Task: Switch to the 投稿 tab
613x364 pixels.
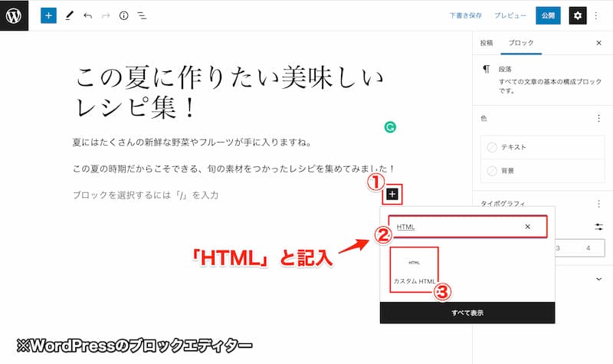Action: pyautogui.click(x=487, y=43)
